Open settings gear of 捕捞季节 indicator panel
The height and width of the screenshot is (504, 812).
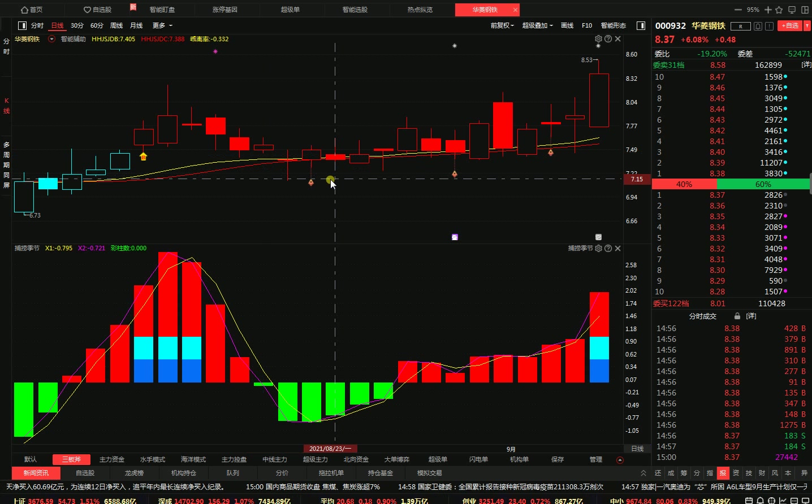point(598,248)
